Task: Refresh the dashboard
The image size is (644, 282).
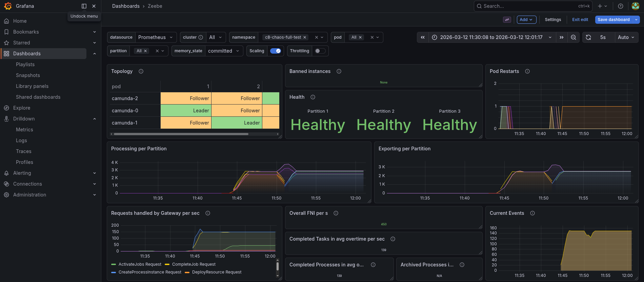Action: coord(588,37)
